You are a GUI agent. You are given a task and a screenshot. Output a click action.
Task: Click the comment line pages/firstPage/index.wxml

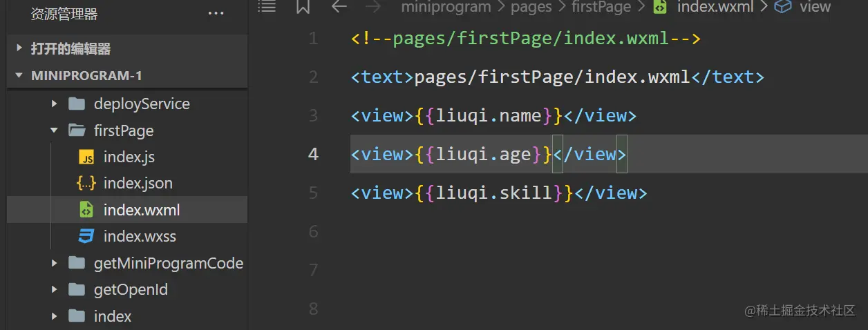pyautogui.click(x=526, y=38)
